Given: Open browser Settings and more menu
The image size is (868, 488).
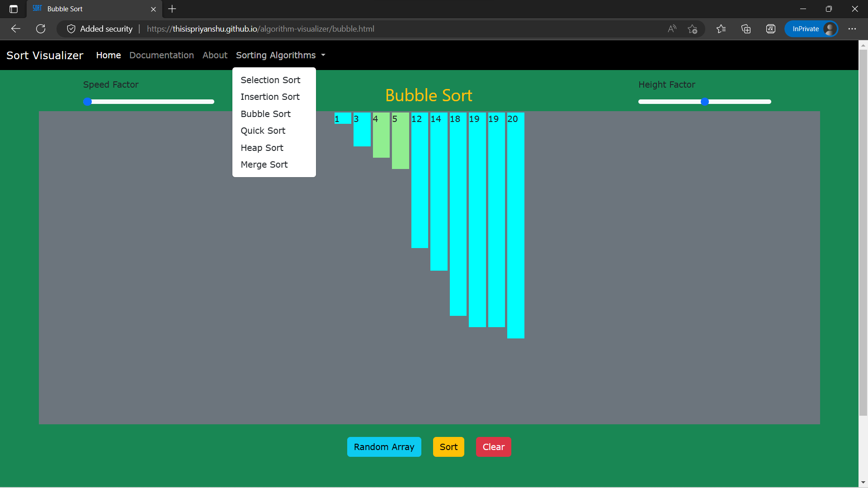Looking at the screenshot, I should coord(852,29).
